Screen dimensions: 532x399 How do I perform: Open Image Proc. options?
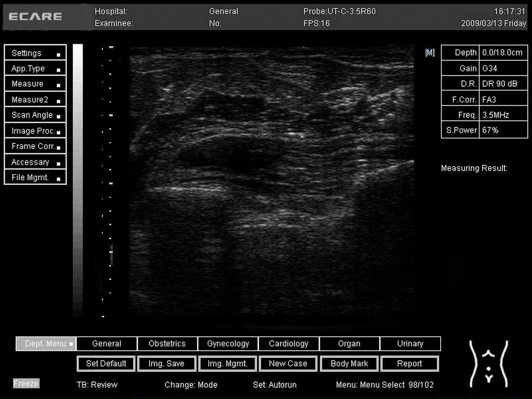pyautogui.click(x=35, y=131)
